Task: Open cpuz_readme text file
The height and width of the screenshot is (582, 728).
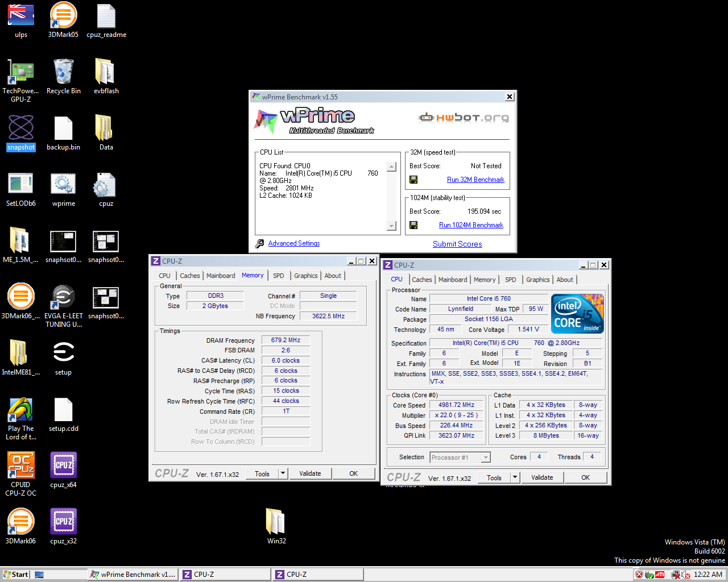Action: [106, 20]
